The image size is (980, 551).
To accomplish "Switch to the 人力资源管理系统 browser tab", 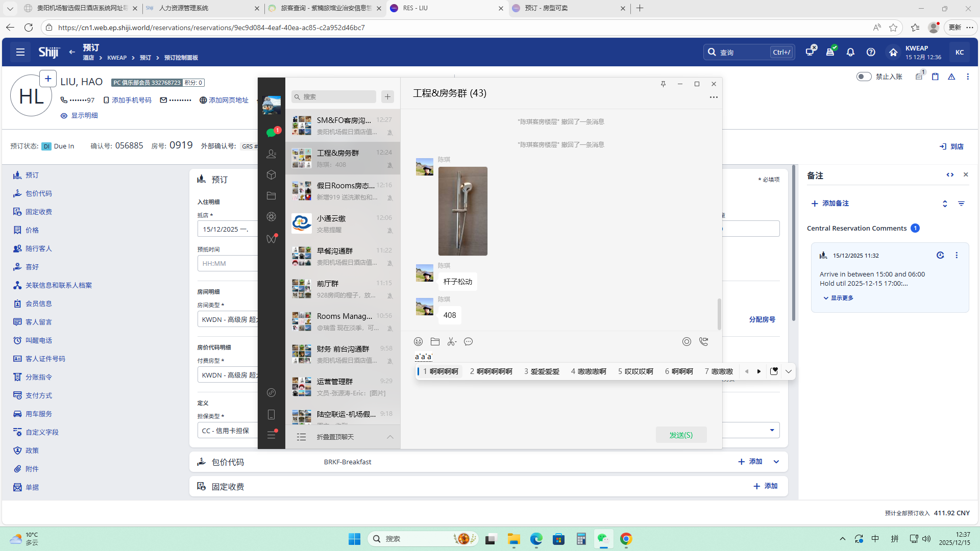I will pyautogui.click(x=184, y=8).
